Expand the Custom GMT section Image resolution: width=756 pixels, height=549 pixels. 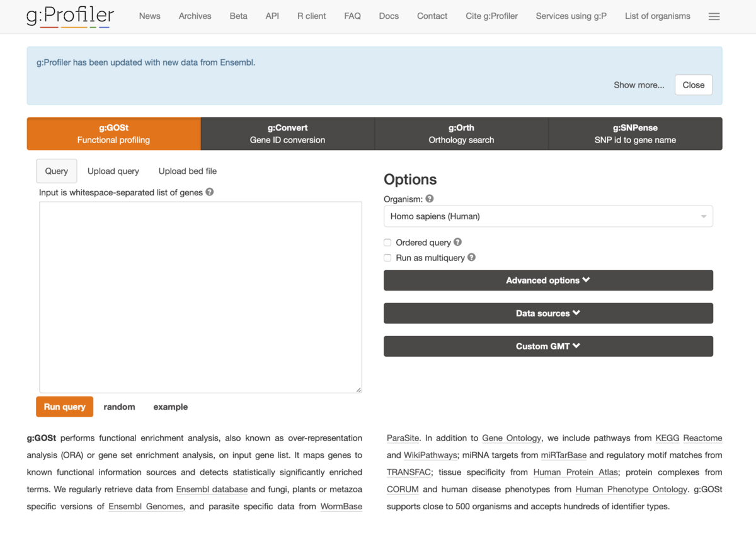pos(548,346)
